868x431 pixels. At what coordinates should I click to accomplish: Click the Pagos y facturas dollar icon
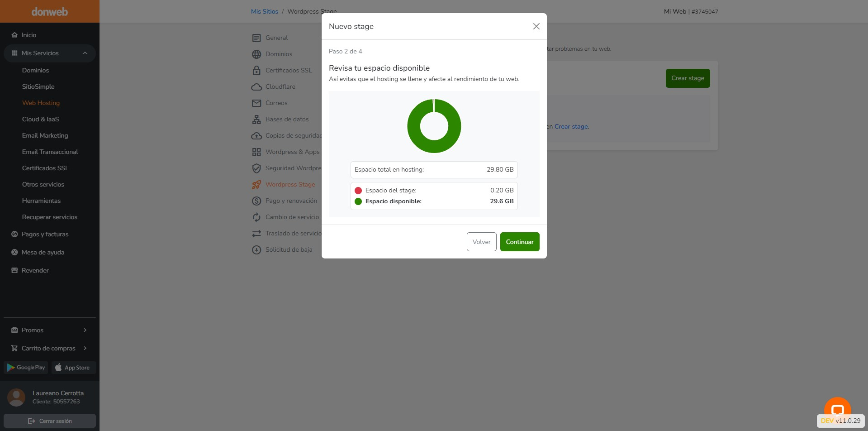tap(14, 234)
